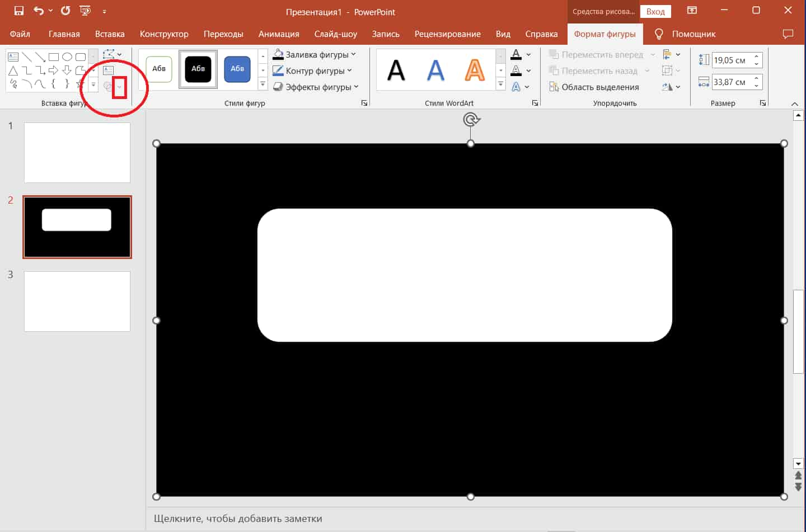Expand the WordArt styles gallery More button
806x532 pixels.
(500, 84)
